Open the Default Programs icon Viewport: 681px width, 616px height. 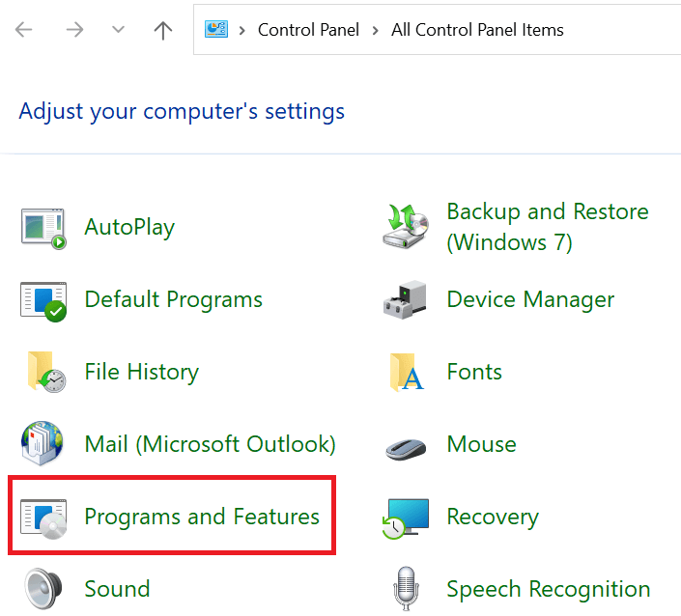(x=43, y=300)
